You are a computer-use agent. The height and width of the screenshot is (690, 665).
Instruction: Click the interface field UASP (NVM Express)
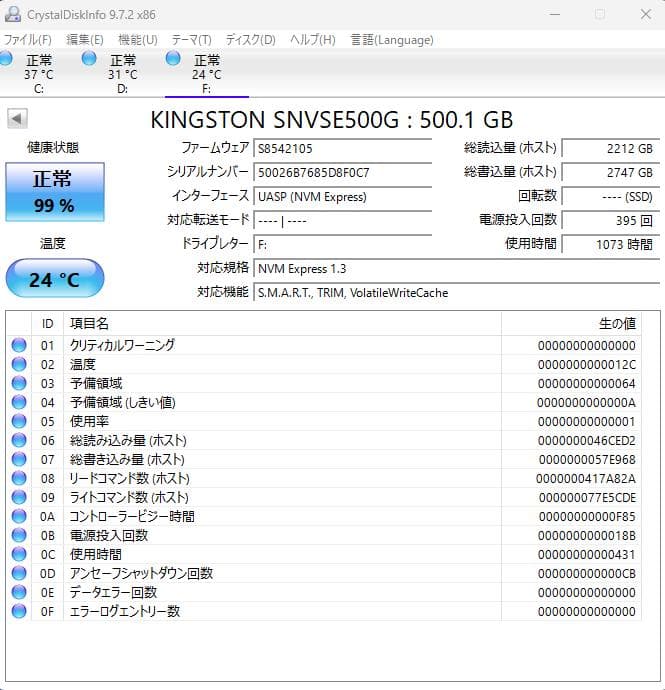(342, 196)
